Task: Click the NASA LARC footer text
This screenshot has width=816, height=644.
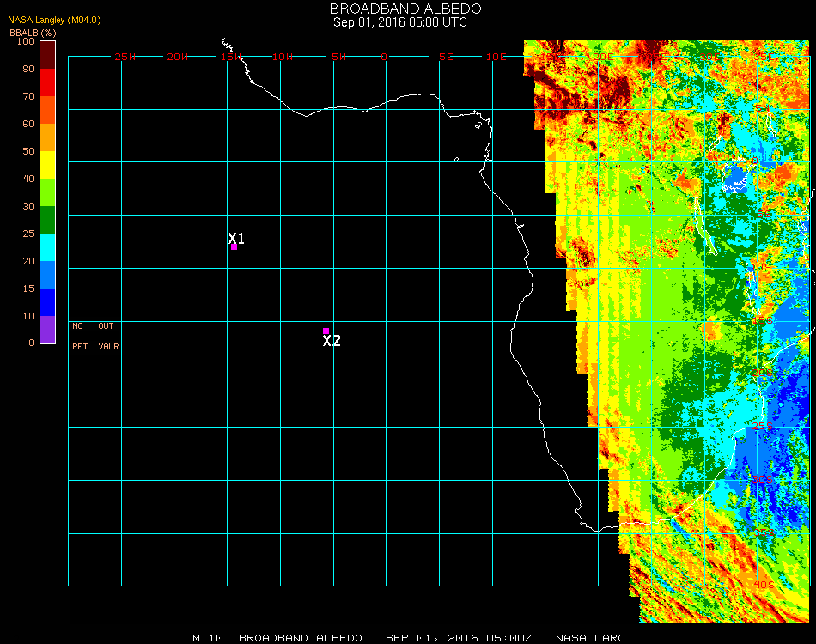Action: coord(590,638)
